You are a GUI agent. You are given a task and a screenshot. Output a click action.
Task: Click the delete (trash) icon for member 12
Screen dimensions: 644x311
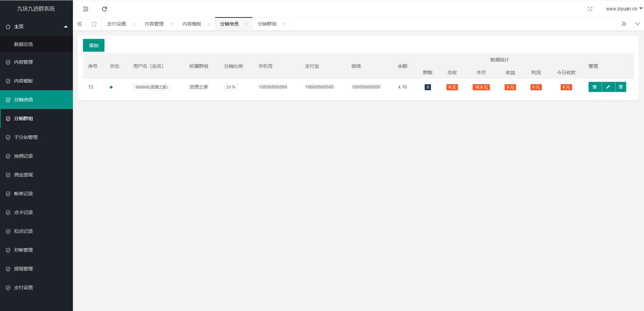pos(595,87)
